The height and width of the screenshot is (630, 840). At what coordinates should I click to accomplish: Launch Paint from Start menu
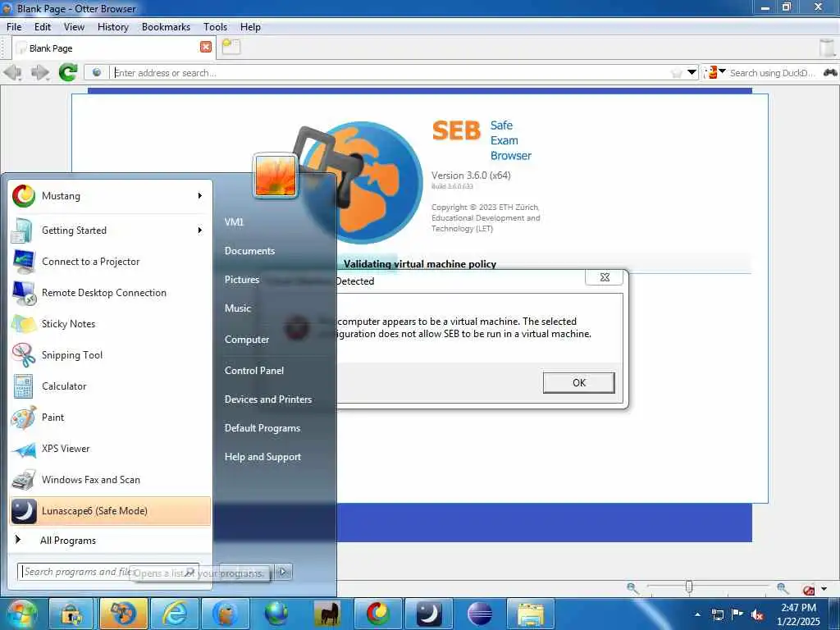coord(110,418)
